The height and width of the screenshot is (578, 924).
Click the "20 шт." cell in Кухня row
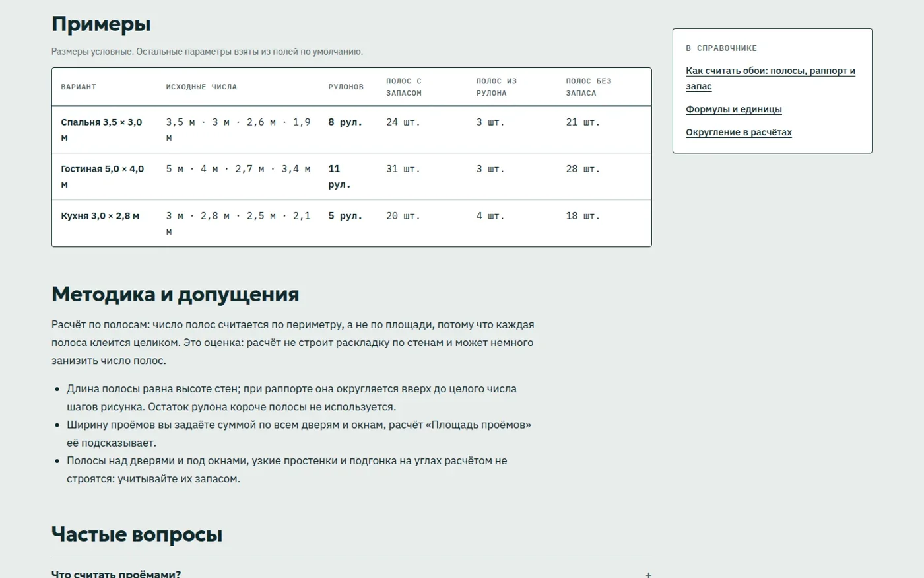pos(403,216)
